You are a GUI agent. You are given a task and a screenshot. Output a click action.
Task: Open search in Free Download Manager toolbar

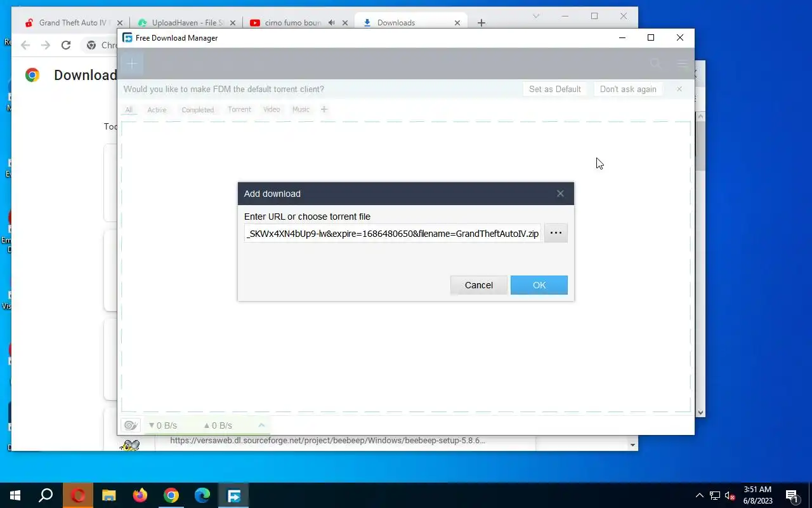[x=656, y=63]
